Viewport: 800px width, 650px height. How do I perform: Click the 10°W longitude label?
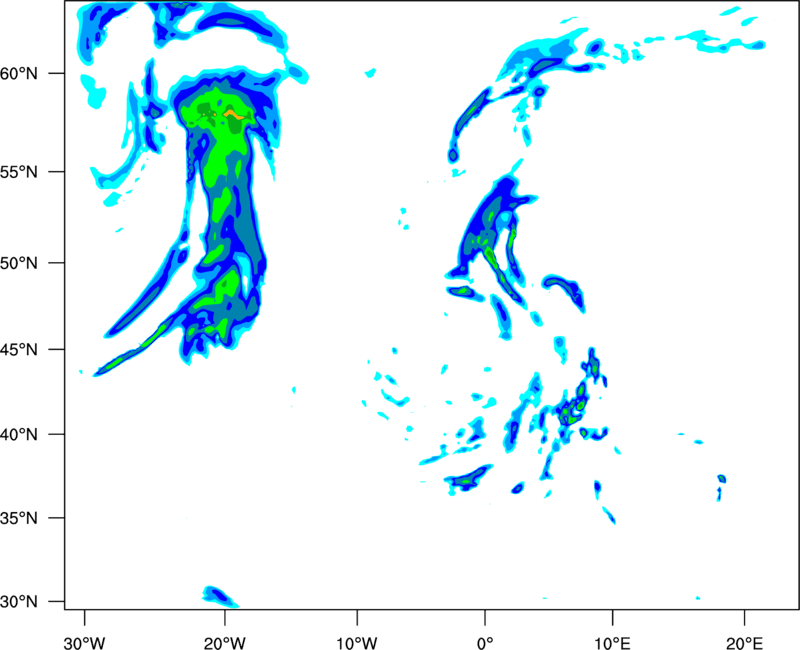tap(357, 643)
